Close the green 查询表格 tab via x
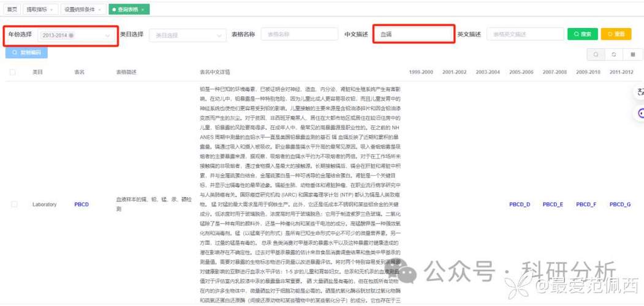644x306 pixels. [143, 9]
